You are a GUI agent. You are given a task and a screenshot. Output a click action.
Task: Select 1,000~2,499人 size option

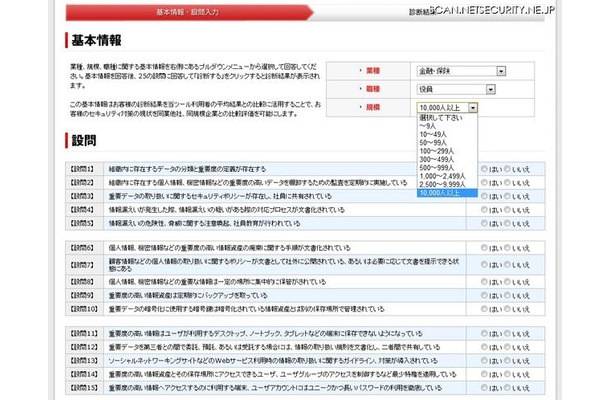click(447, 176)
